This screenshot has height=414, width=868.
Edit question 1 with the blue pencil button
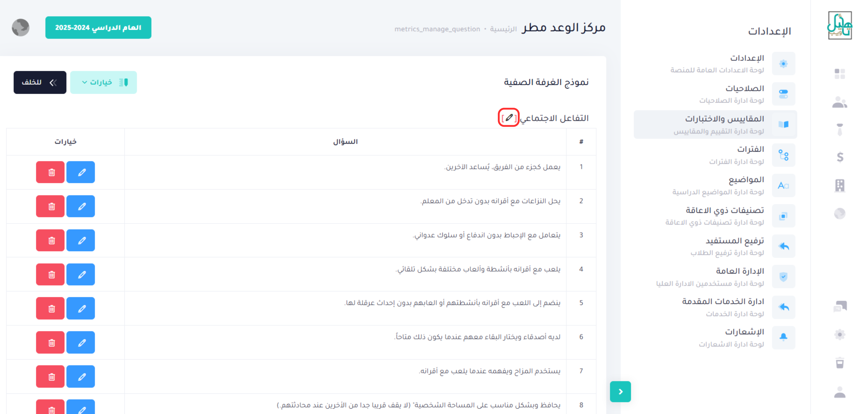pyautogui.click(x=81, y=172)
